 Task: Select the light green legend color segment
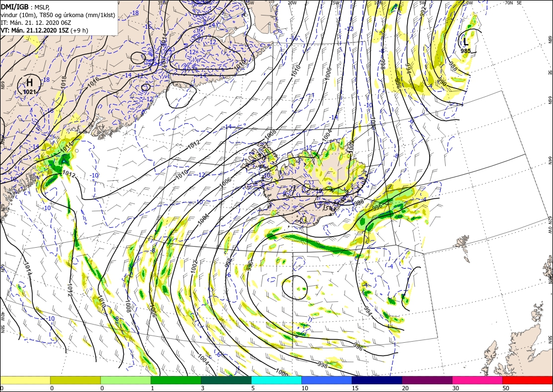pos(126,380)
